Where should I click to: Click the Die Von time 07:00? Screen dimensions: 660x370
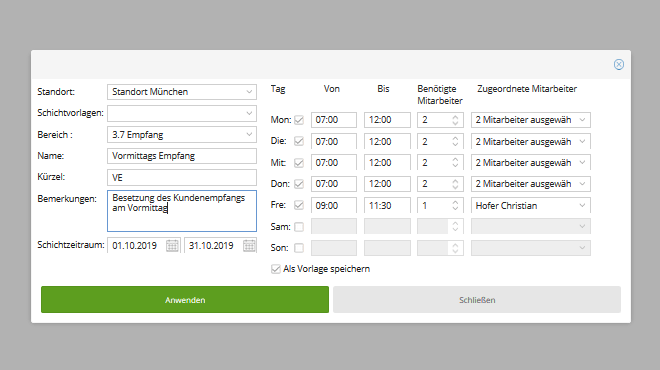[x=334, y=141]
